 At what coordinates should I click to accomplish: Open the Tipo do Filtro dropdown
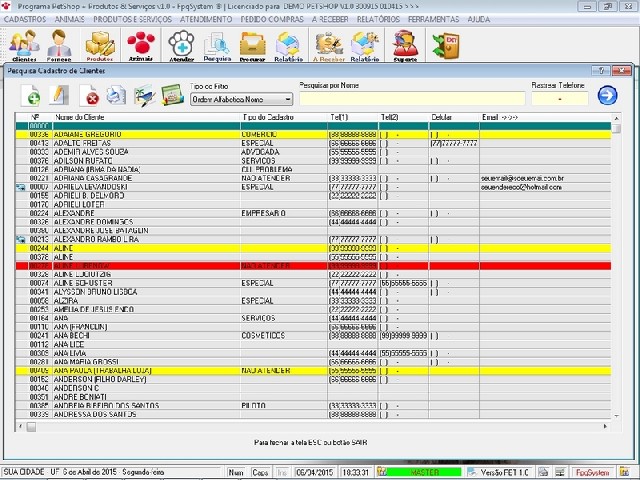point(242,99)
